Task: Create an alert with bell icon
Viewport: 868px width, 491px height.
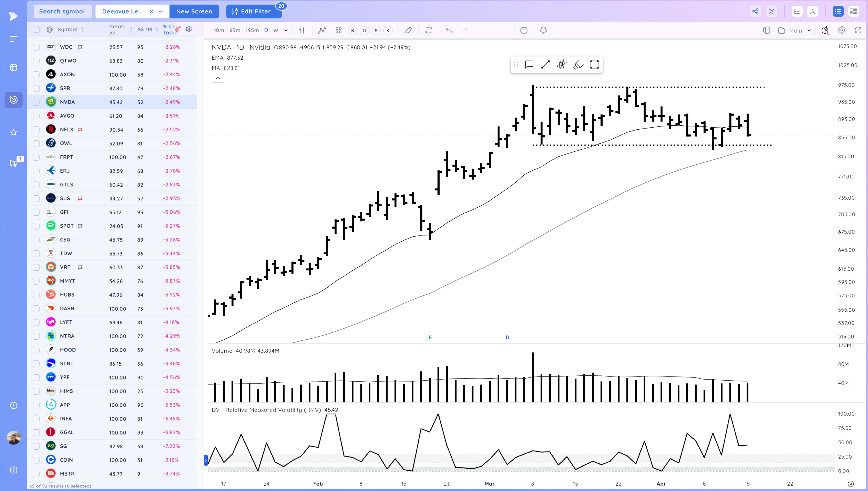Action: click(x=543, y=30)
